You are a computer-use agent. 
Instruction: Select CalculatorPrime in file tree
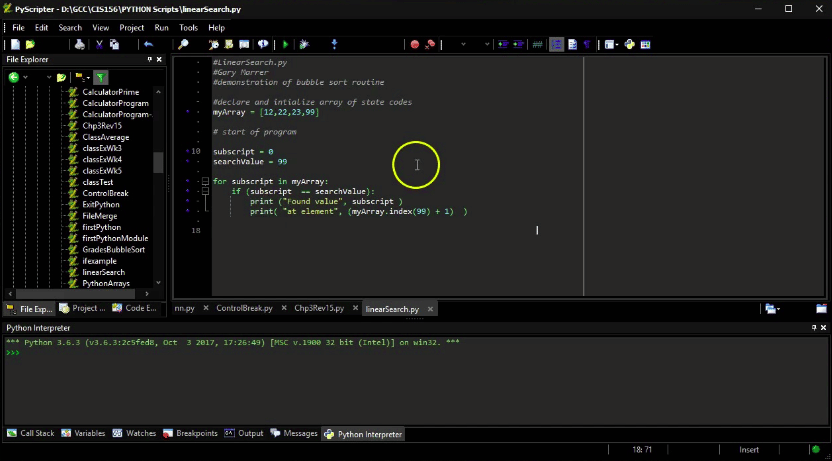tap(110, 92)
